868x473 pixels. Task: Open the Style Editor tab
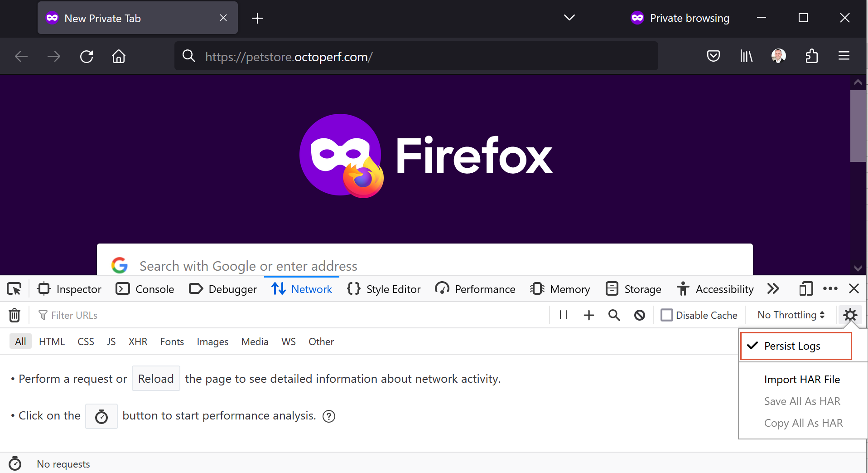(384, 289)
